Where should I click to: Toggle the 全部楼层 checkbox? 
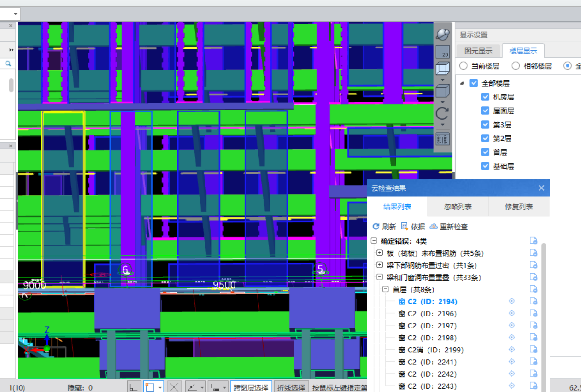tap(474, 83)
